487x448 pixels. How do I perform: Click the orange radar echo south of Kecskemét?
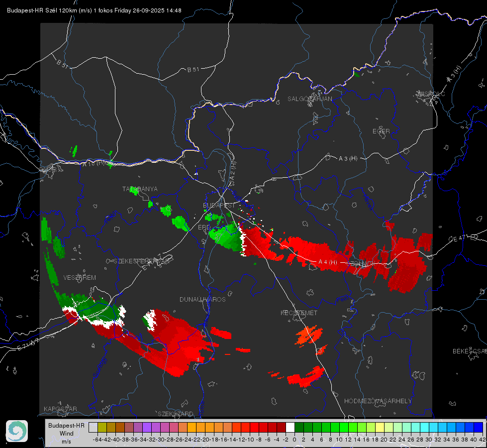tap(308, 335)
